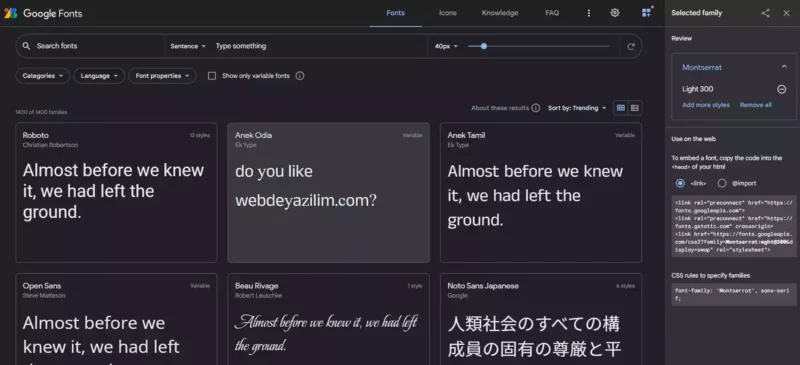Go to the Fonts tab
Viewport: 800px width, 365px height.
[395, 13]
